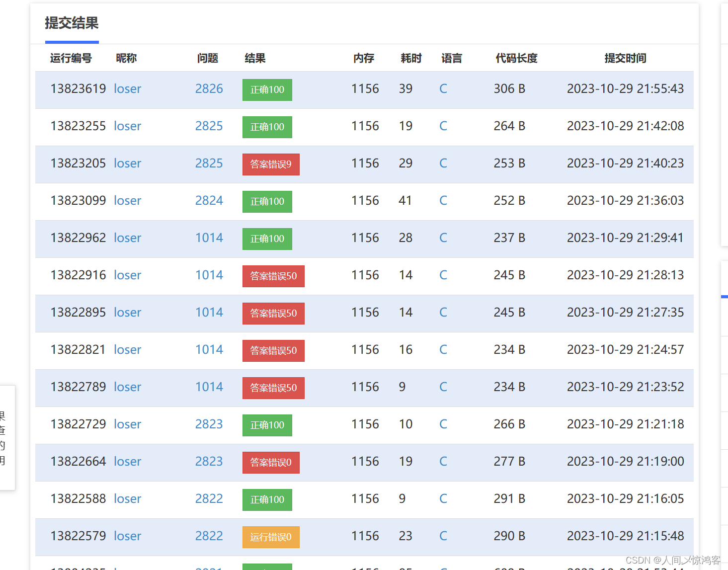Click 答案错误9 badge for run 13823205
Screen dimensions: 728x570
271,164
